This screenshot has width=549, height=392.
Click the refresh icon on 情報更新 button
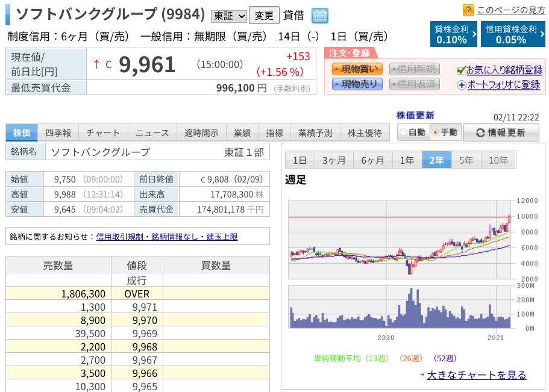click(480, 132)
